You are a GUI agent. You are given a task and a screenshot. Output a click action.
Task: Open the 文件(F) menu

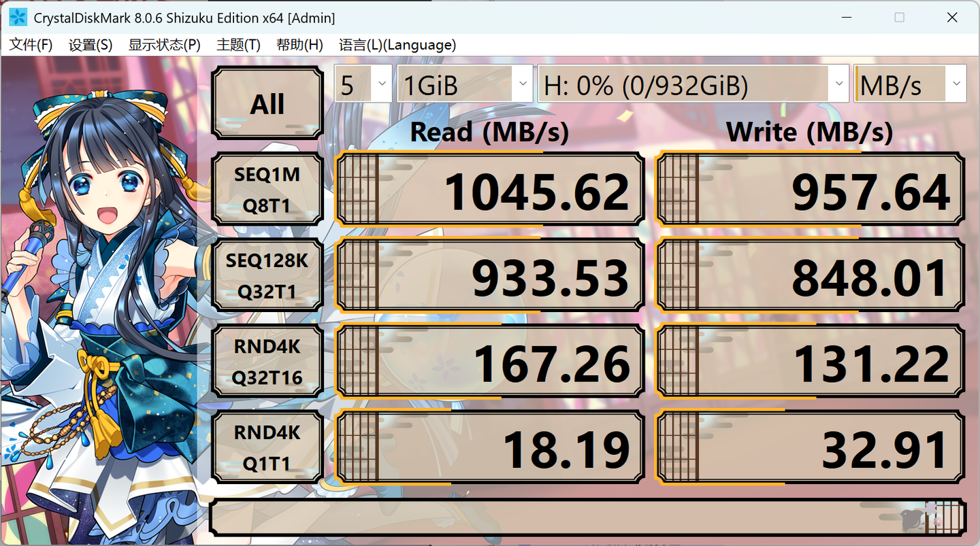click(31, 45)
